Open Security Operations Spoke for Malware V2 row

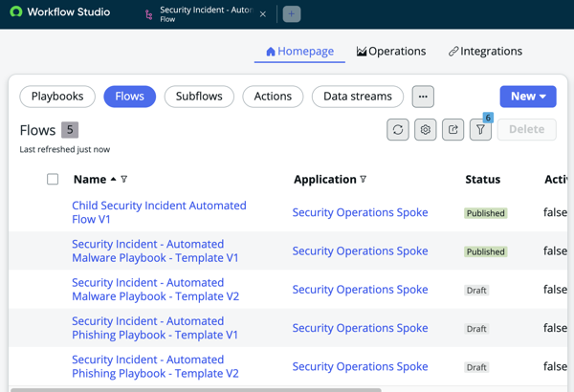click(x=361, y=289)
